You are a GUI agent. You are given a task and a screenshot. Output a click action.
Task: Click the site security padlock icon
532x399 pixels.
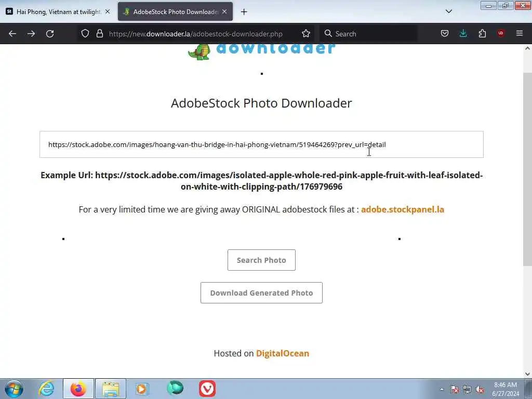[x=99, y=34]
